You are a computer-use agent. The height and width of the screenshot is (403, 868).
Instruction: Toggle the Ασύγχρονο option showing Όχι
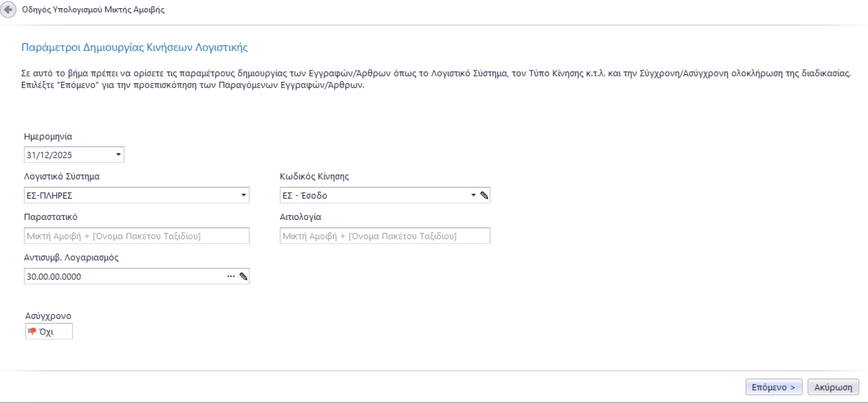(x=48, y=332)
